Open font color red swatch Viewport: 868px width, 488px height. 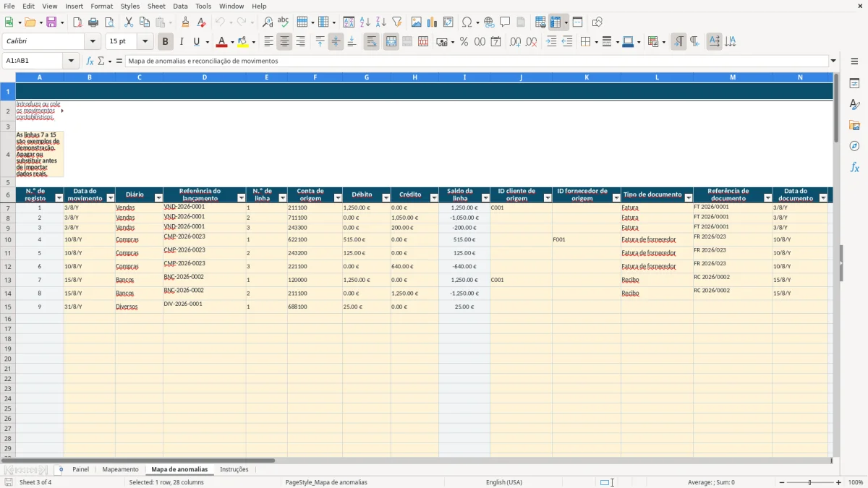coord(222,42)
